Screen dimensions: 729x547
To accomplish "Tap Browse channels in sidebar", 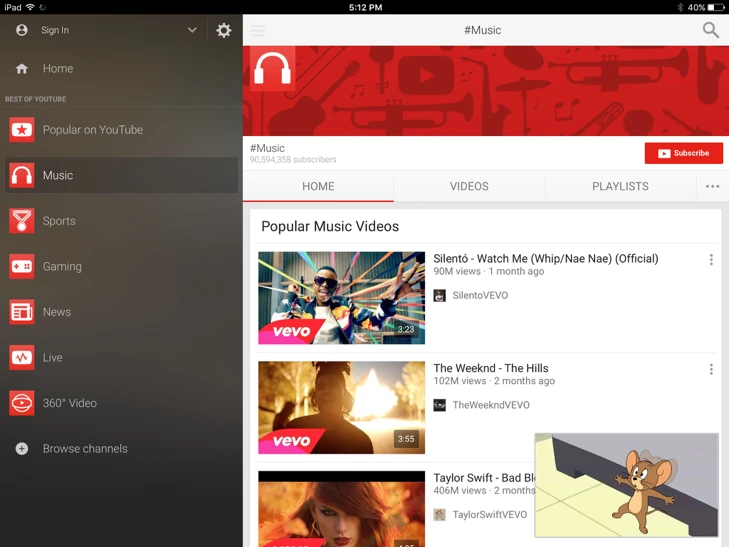I will tap(85, 449).
